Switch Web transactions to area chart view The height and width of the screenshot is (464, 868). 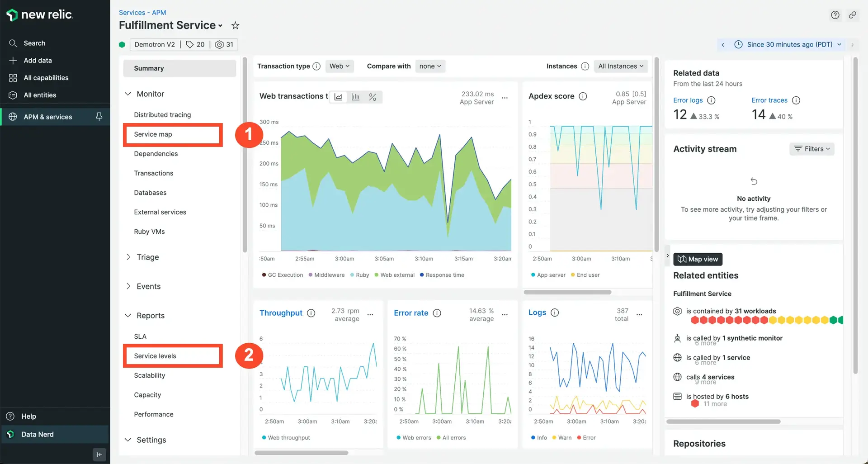(x=338, y=97)
